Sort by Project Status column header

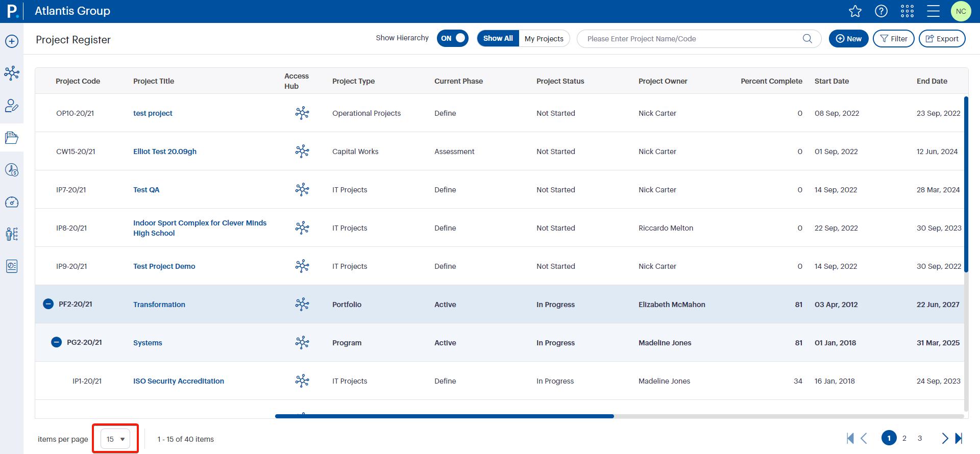pyautogui.click(x=560, y=81)
